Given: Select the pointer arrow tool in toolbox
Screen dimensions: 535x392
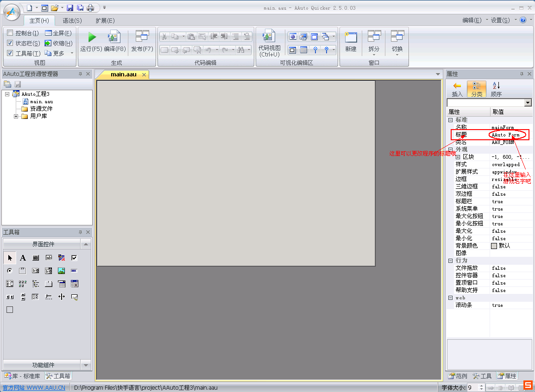Looking at the screenshot, I should (10, 258).
